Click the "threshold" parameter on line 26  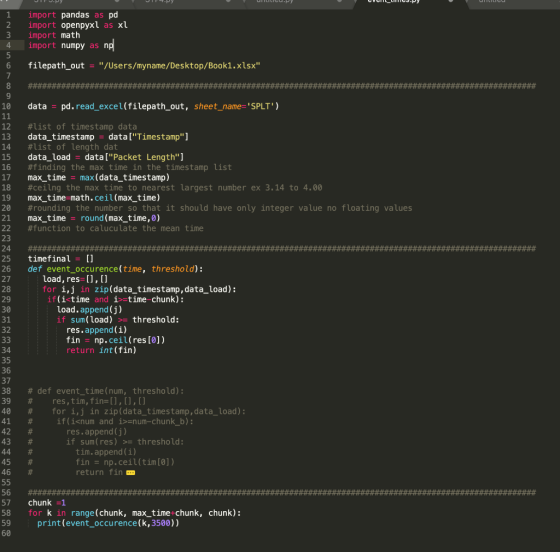[x=172, y=269]
